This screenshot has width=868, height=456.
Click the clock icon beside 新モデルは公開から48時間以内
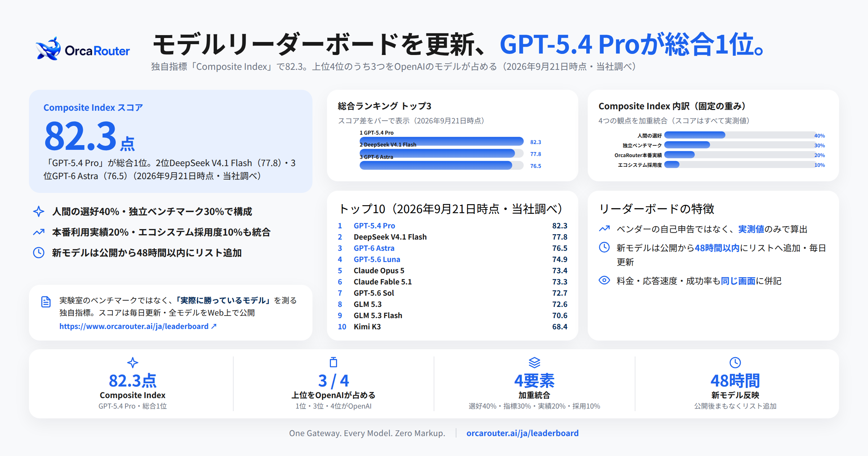[39, 253]
